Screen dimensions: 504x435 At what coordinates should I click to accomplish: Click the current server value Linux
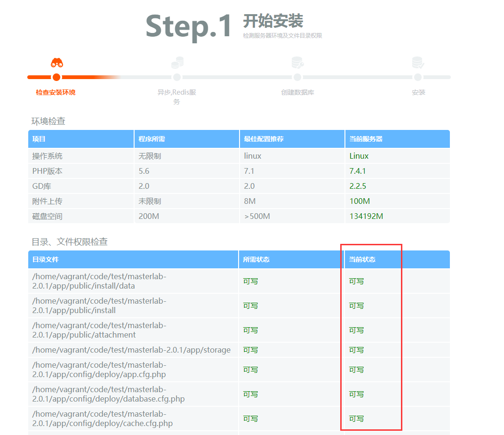pos(359,156)
